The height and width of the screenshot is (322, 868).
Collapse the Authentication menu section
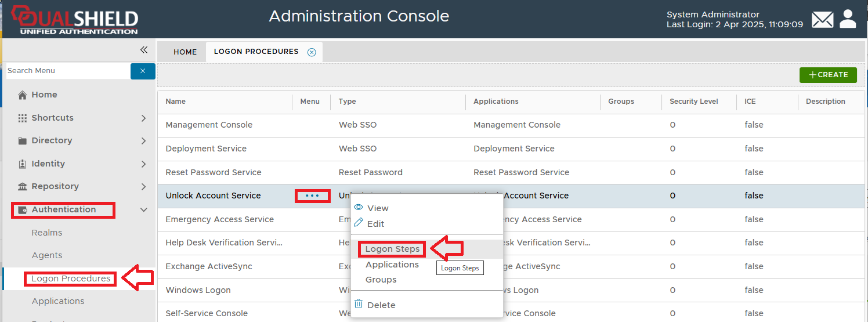[x=144, y=210]
